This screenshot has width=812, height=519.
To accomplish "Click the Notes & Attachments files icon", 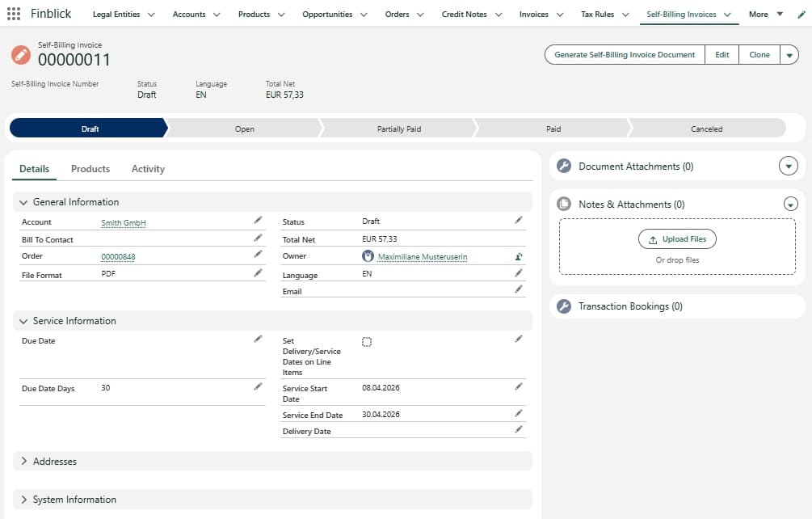I will (564, 204).
